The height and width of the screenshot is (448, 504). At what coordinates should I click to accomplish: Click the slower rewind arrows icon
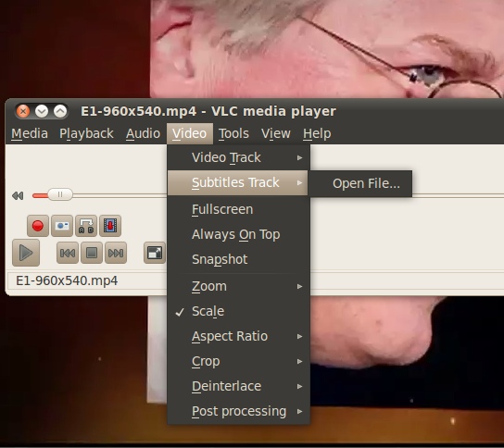18,195
